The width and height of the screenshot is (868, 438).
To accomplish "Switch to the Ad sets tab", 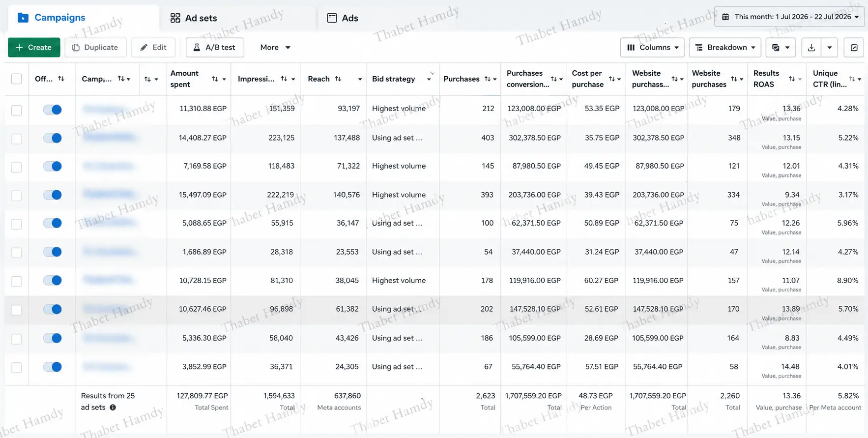I will click(x=194, y=18).
